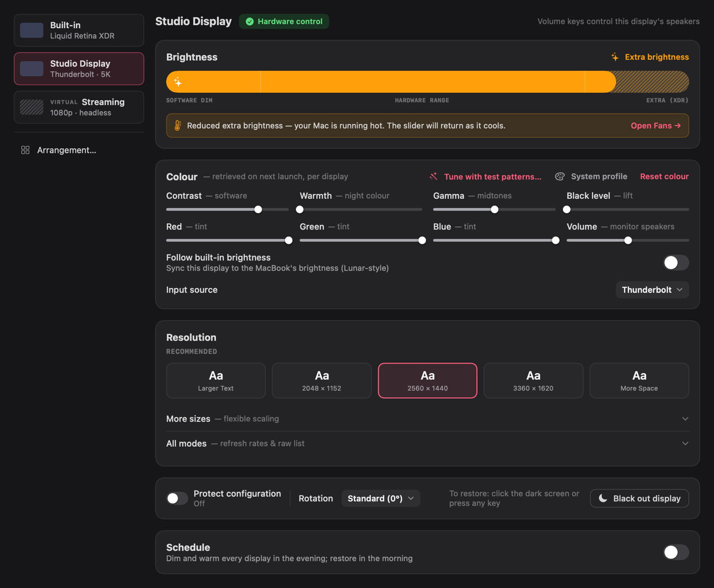Select the Built-in Liquid Retina XDR display
This screenshot has width=714, height=588.
[x=79, y=30]
